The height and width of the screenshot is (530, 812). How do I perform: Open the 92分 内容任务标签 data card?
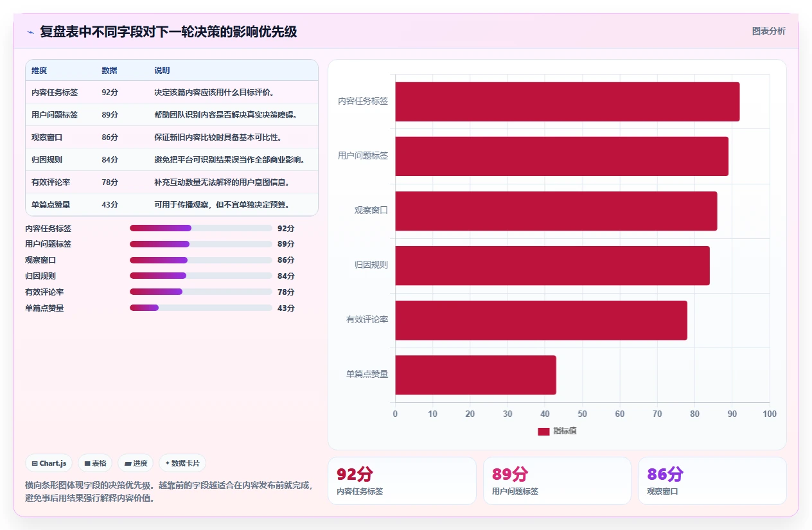[402, 481]
